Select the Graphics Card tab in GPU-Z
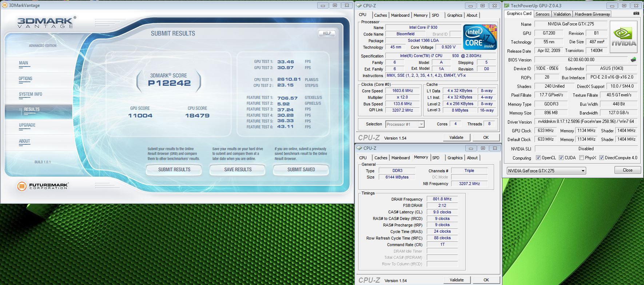 [x=519, y=13]
